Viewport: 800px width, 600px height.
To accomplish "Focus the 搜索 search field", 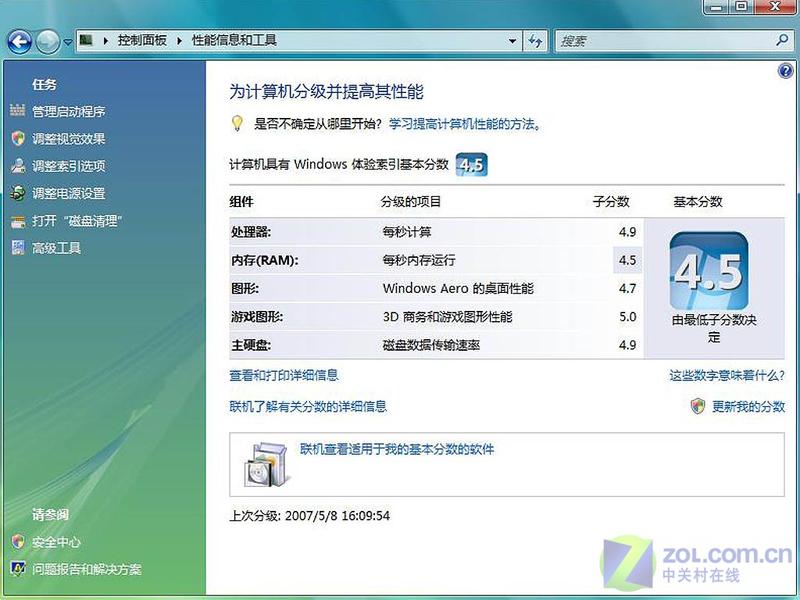I will click(x=666, y=41).
